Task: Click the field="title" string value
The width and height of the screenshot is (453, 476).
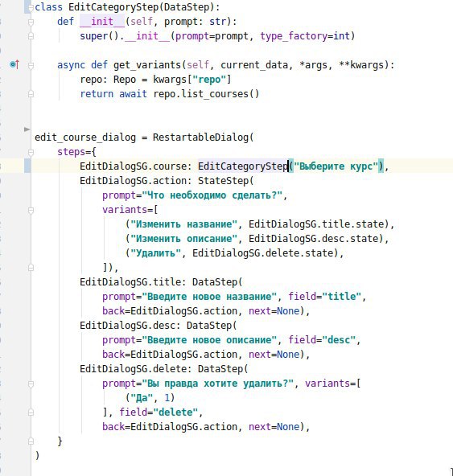Action: 341,297
